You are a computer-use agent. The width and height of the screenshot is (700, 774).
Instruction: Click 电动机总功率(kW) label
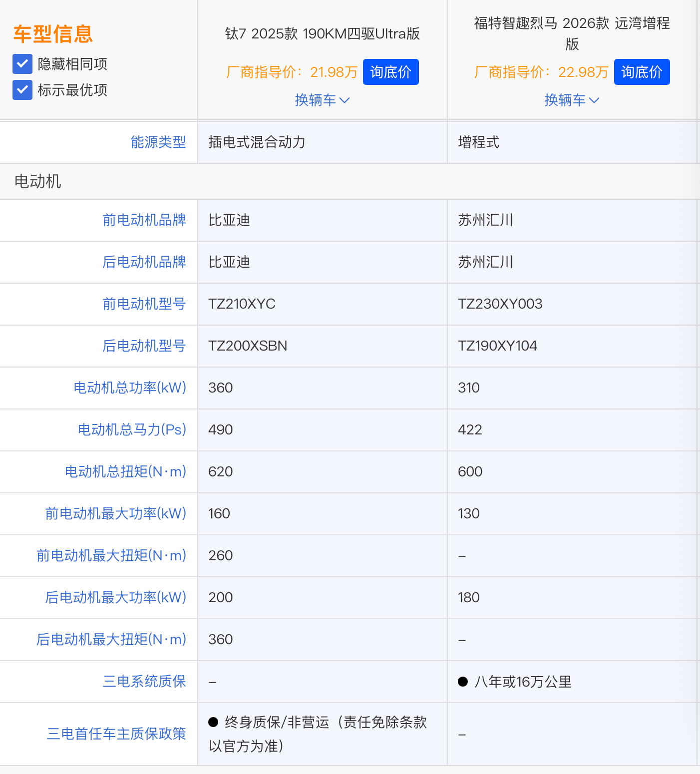click(130, 388)
